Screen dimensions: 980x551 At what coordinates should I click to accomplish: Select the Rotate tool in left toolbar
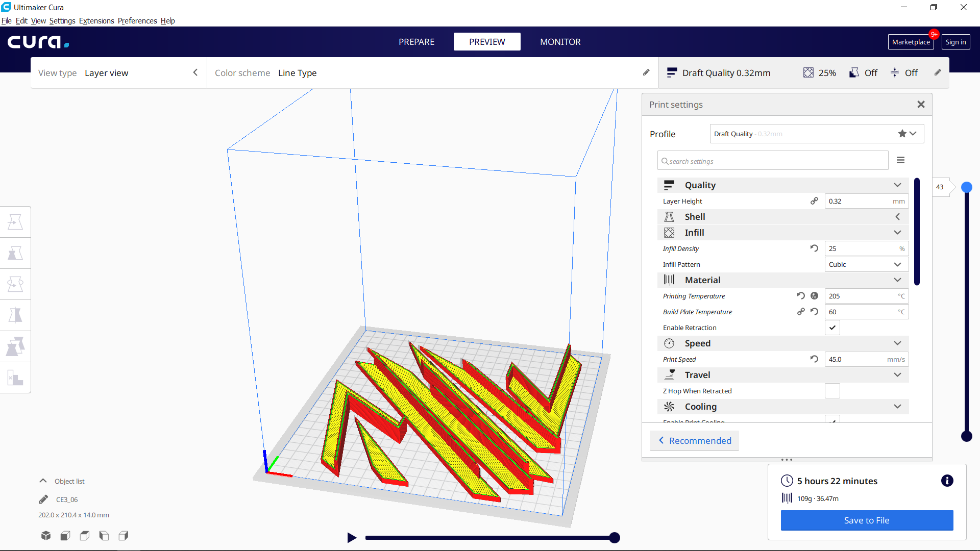point(15,284)
